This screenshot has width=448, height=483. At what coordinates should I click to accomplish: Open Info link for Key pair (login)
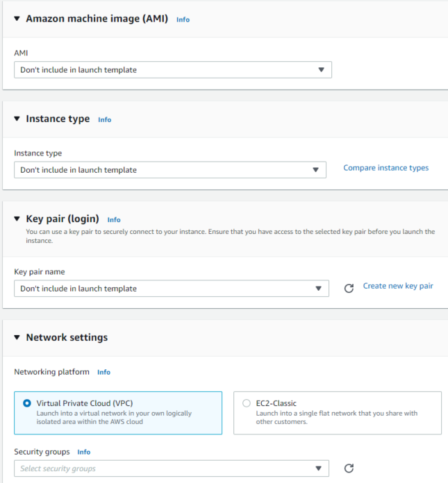pos(114,220)
